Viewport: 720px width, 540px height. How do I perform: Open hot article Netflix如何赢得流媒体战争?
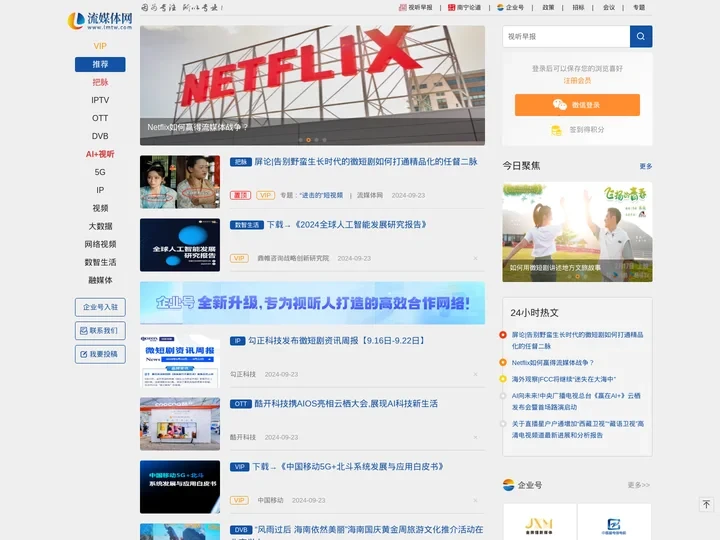pos(553,363)
